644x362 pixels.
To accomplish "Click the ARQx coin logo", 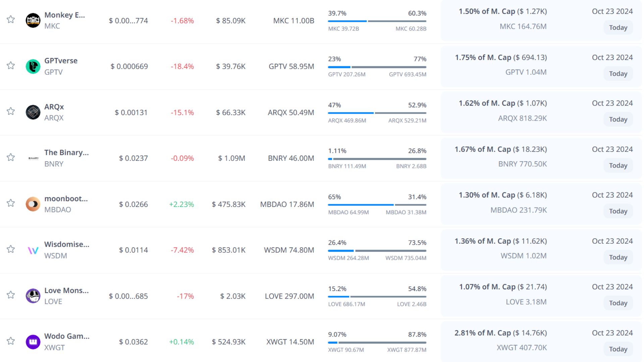I will (x=33, y=112).
